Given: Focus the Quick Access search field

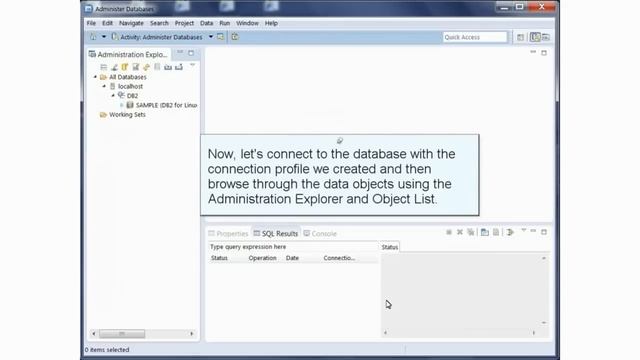Looking at the screenshot, I should click(474, 37).
